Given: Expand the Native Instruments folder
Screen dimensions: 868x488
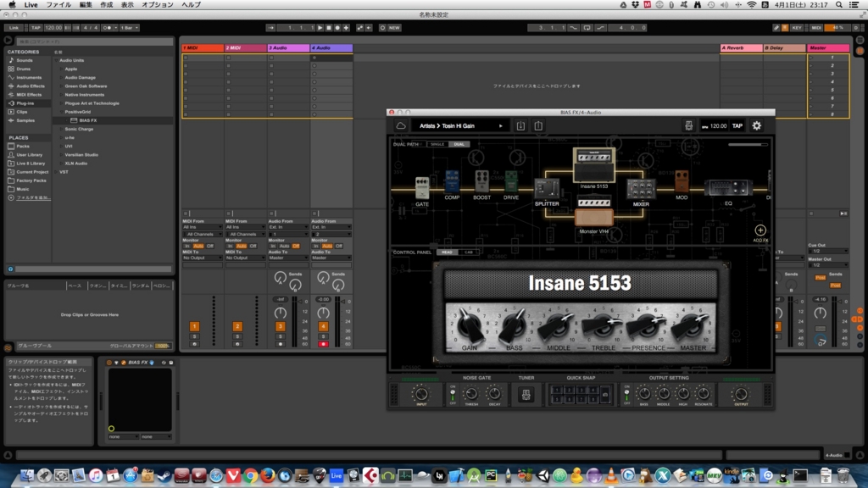Looking at the screenshot, I should click(61, 95).
